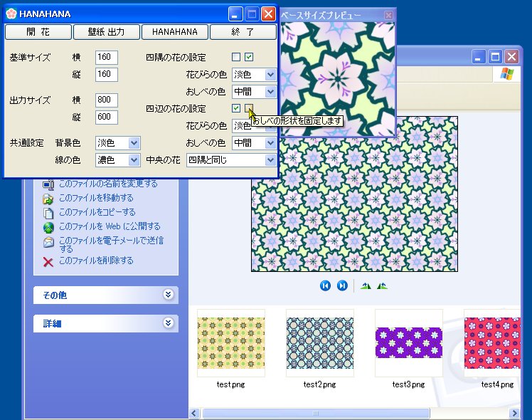Toggle the second 四辺の花の設定 checkbox (おしべ shape)
Screen dimensions: 532x420
click(249, 108)
